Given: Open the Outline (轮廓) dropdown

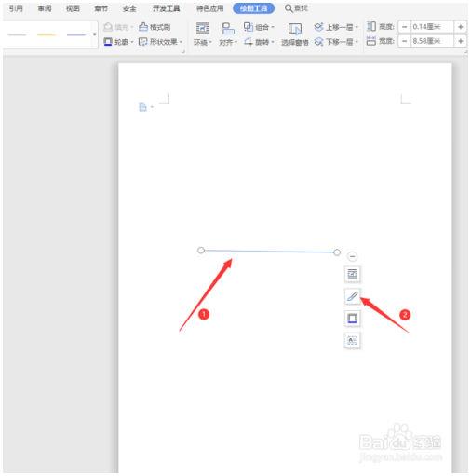Looking at the screenshot, I should pos(118,41).
